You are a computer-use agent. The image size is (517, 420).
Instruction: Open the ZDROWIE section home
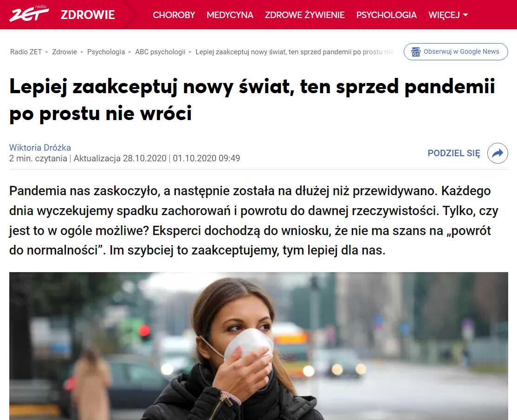(88, 15)
